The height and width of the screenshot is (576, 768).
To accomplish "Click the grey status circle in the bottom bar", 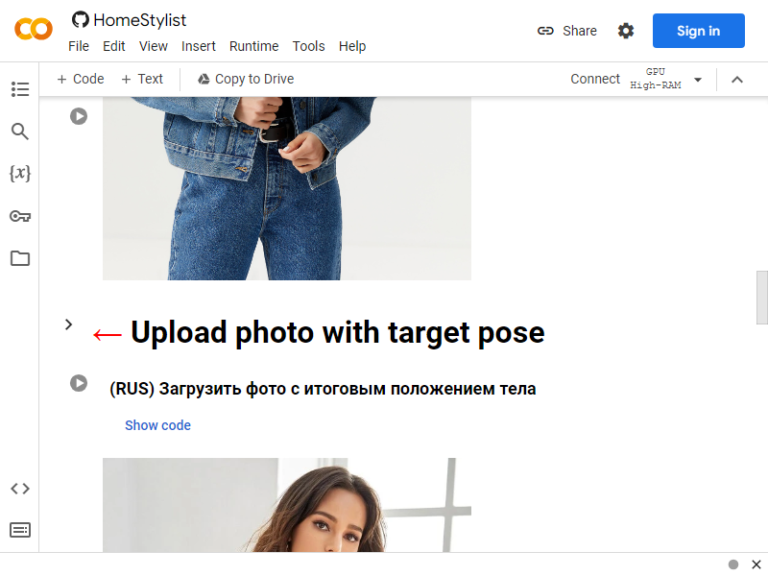I will [x=733, y=564].
